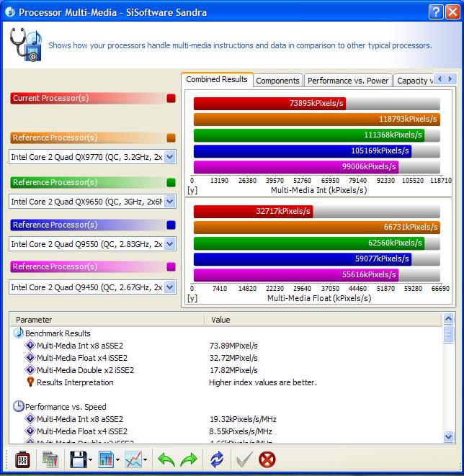The height and width of the screenshot is (476, 464).
Task: Go back with the green left arrow
Action: coord(166,459)
